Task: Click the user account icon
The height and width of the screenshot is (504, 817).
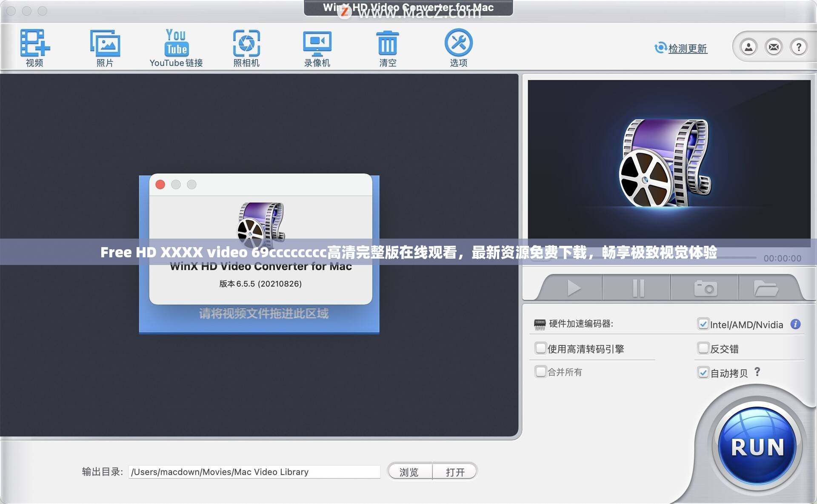Action: (748, 47)
